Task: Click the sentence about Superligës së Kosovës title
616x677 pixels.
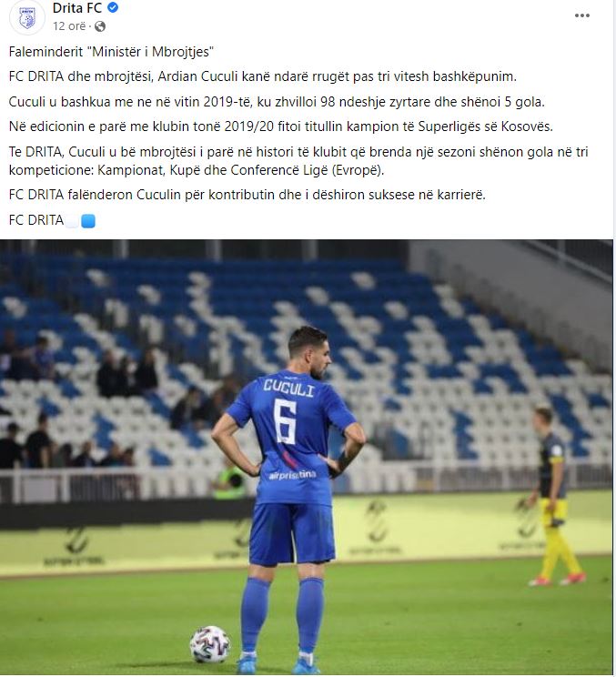Action: point(280,126)
